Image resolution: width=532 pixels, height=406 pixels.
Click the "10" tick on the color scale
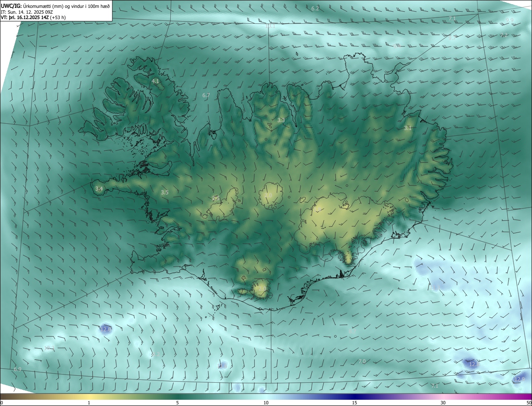(266, 403)
